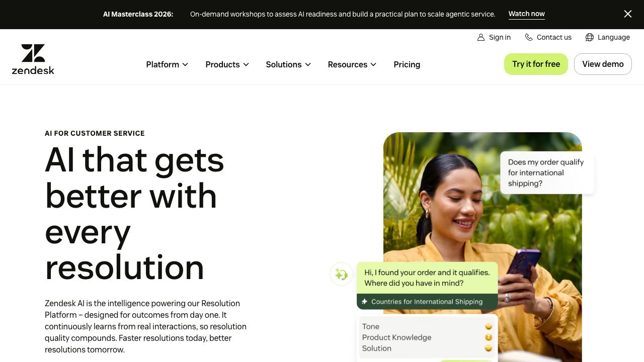Open the Language selector text
644x362 pixels.
(x=614, y=37)
